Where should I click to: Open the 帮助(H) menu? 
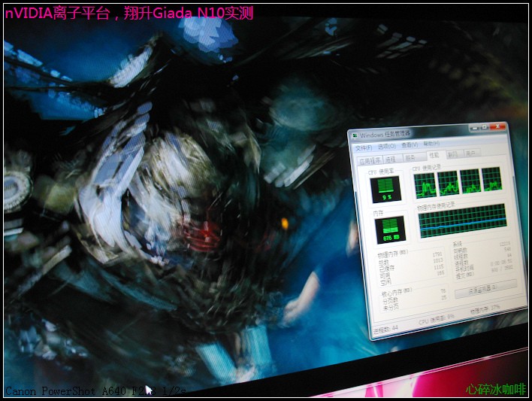coord(431,144)
